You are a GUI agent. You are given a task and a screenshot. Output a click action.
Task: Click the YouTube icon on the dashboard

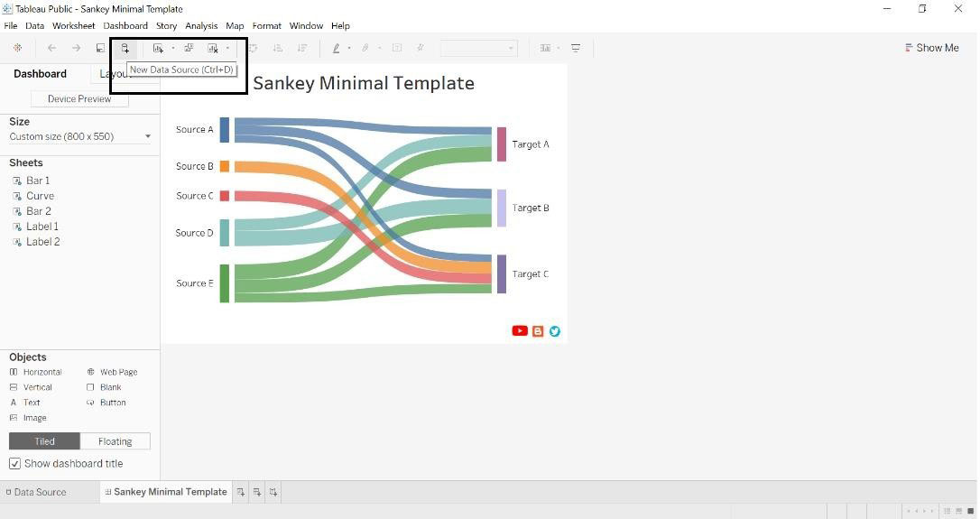pos(520,330)
